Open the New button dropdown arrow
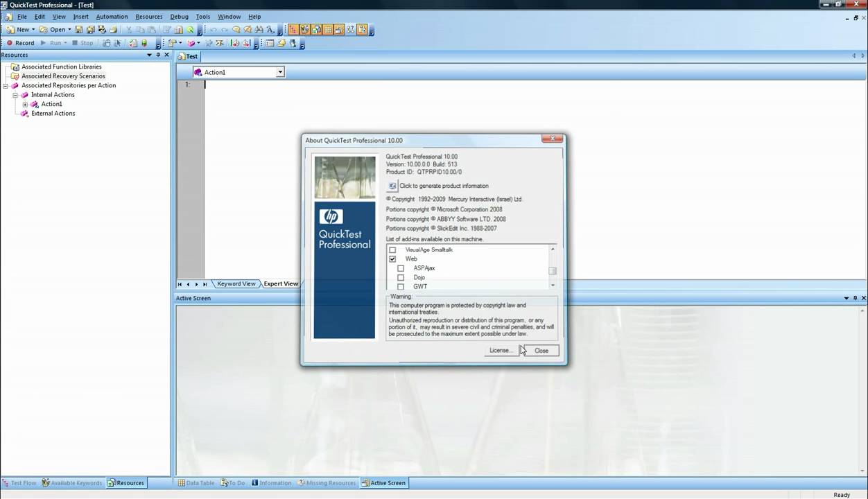The image size is (868, 499). [33, 30]
